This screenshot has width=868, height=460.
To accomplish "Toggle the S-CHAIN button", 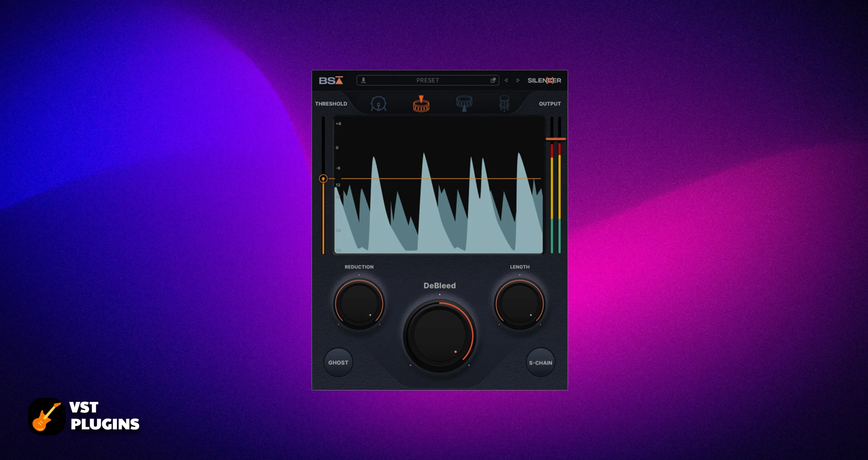I will 540,362.
